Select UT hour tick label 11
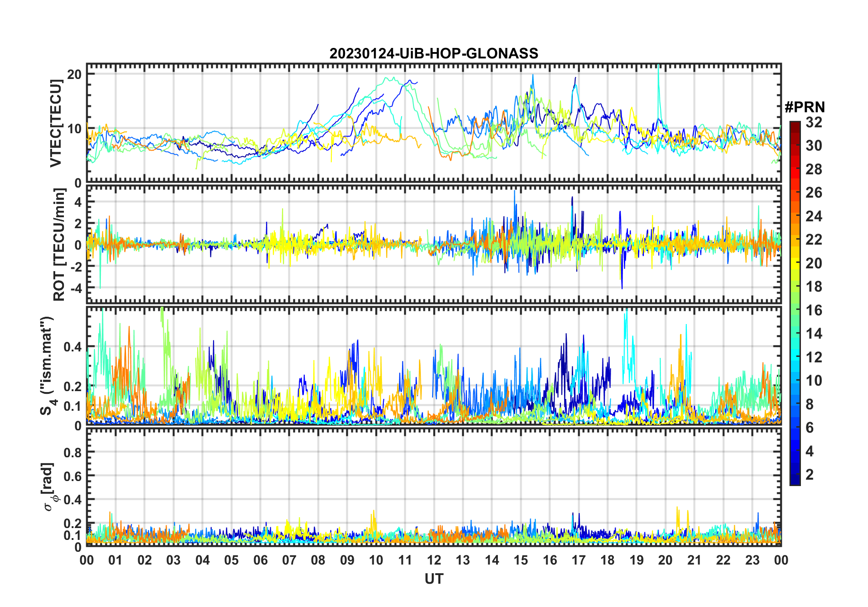This screenshot has height=607, width=868. (405, 560)
